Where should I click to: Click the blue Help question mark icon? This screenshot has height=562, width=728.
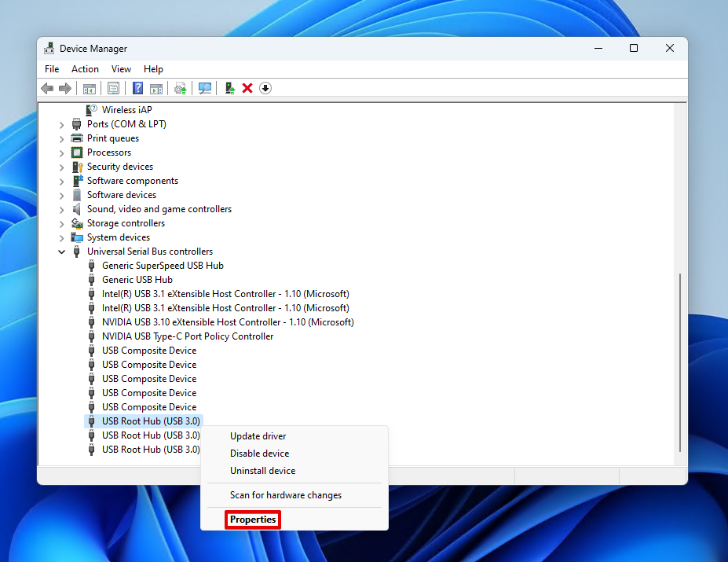(138, 88)
